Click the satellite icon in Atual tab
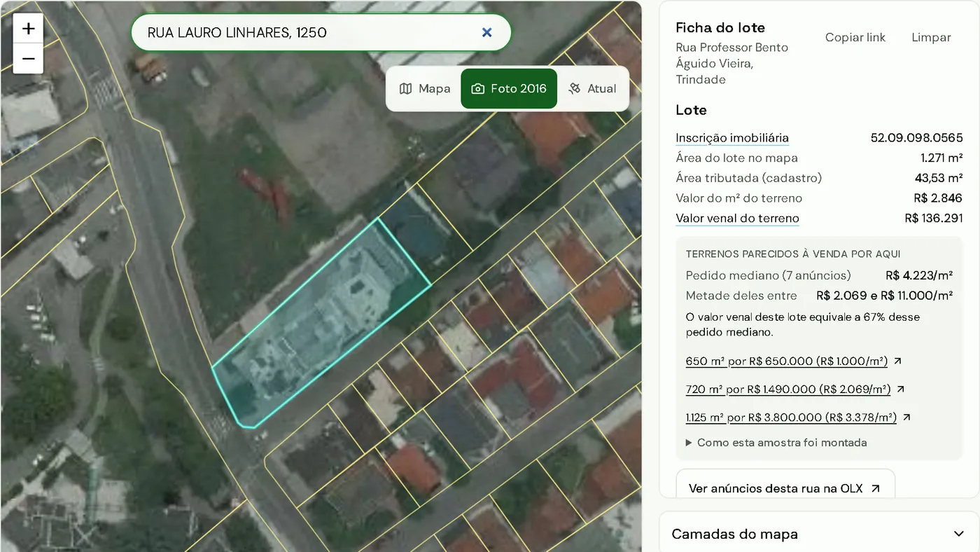The image size is (980, 552). 575,89
